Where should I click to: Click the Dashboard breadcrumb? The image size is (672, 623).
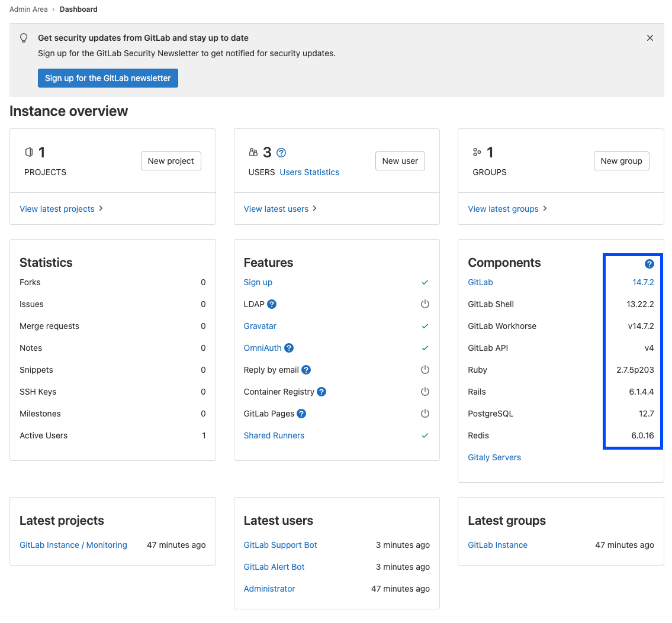tap(78, 9)
